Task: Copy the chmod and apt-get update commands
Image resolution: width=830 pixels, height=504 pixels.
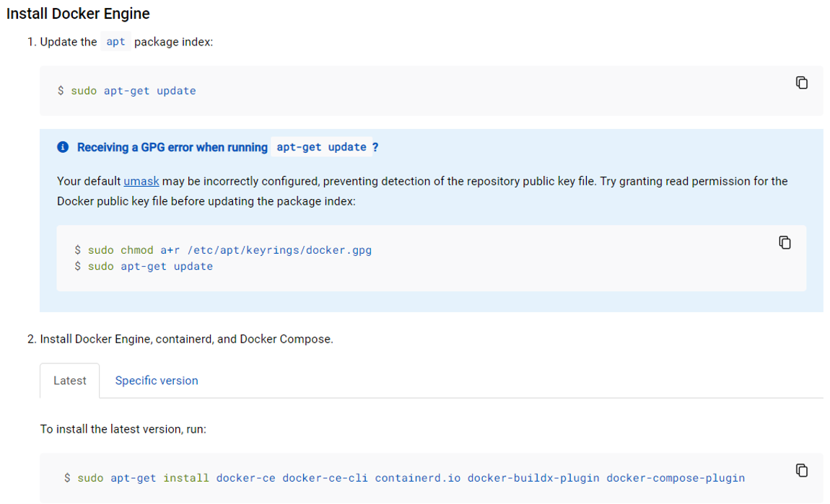Action: coord(785,242)
